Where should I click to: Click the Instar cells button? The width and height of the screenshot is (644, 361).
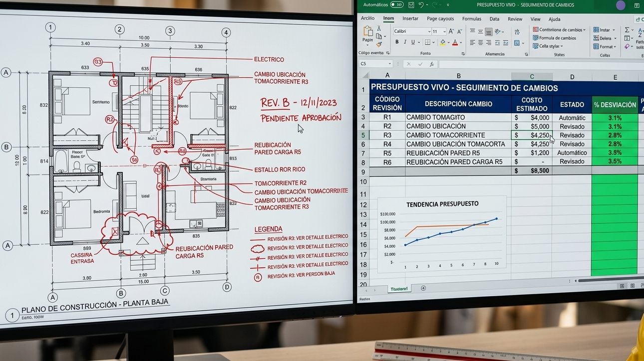605,30
